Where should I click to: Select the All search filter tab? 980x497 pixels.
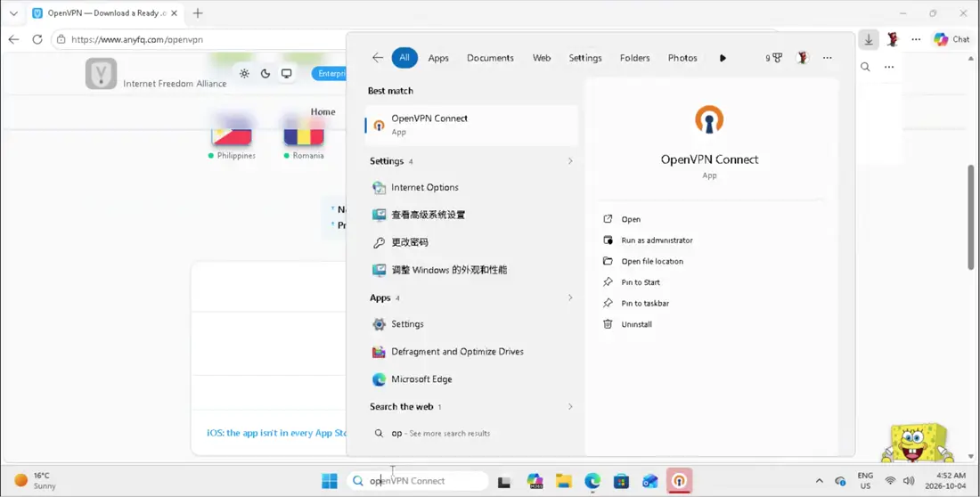404,58
